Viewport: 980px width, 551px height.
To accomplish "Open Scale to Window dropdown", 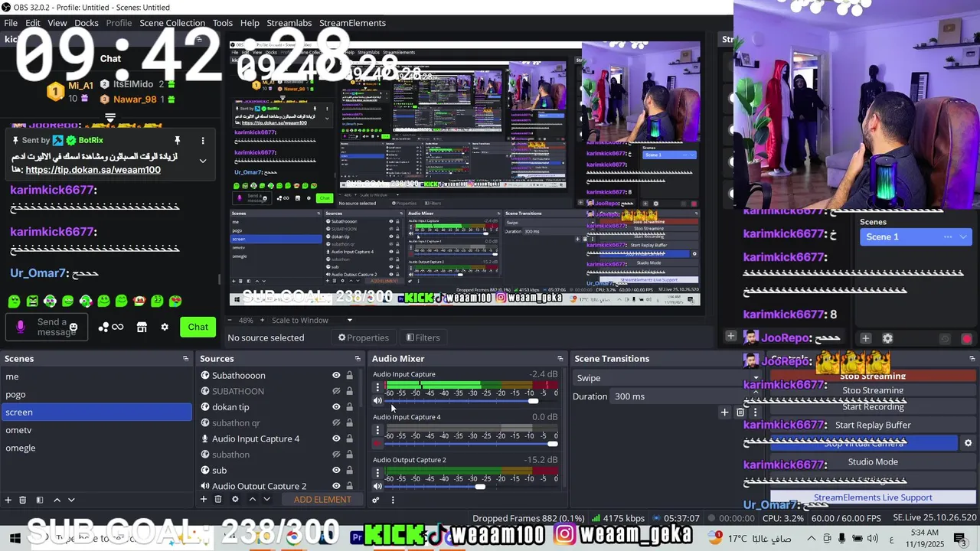I will pyautogui.click(x=312, y=320).
